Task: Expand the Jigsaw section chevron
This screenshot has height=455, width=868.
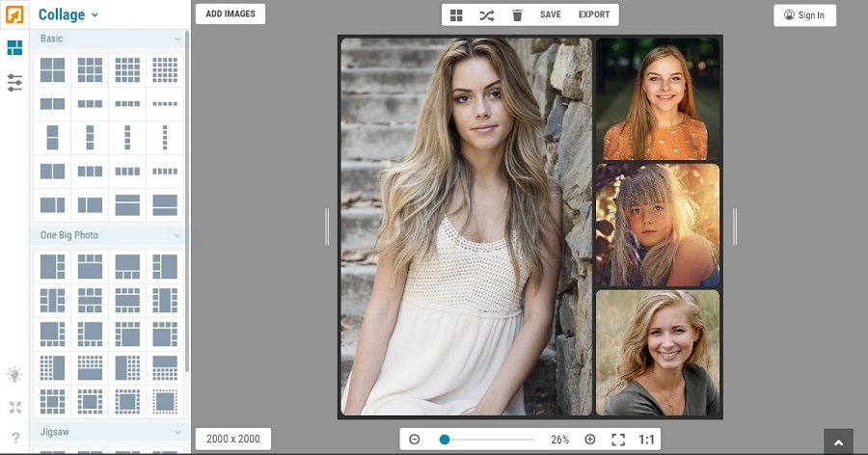Action: click(x=177, y=433)
